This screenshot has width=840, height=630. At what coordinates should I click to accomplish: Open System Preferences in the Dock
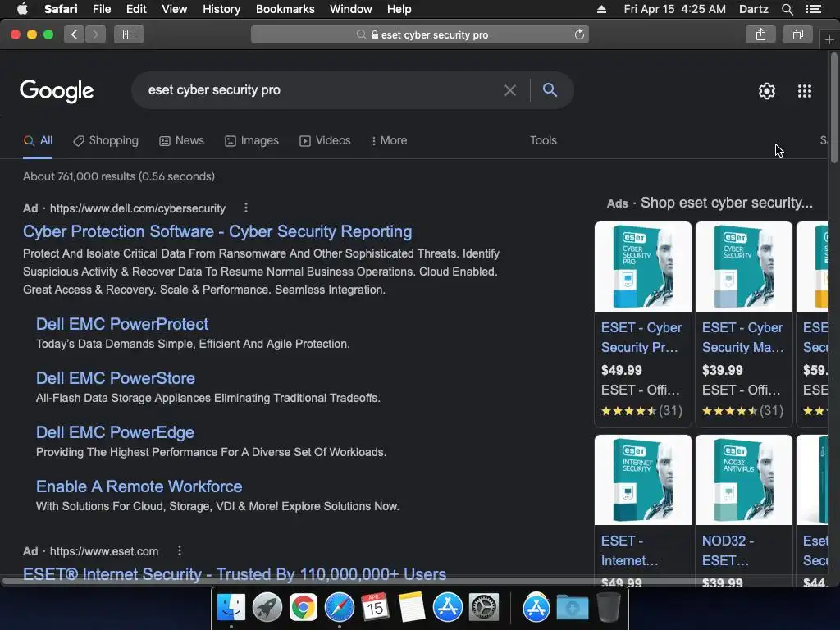pyautogui.click(x=484, y=608)
